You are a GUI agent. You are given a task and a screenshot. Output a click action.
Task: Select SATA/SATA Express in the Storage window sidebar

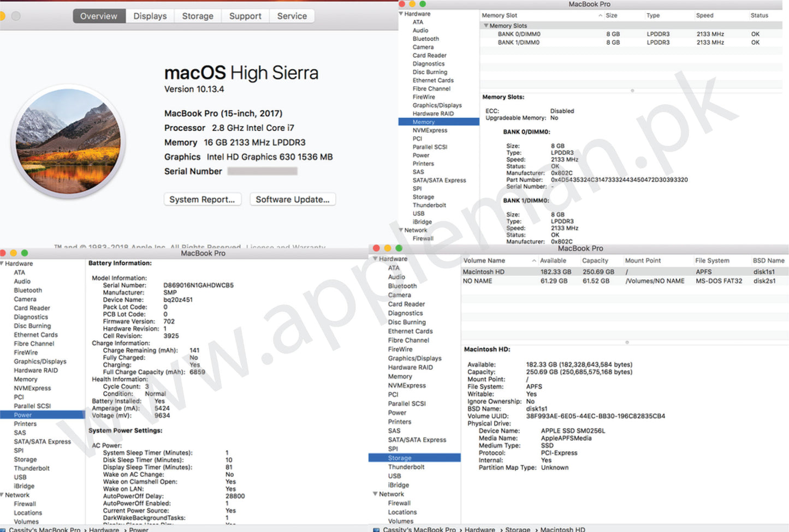pos(417,440)
